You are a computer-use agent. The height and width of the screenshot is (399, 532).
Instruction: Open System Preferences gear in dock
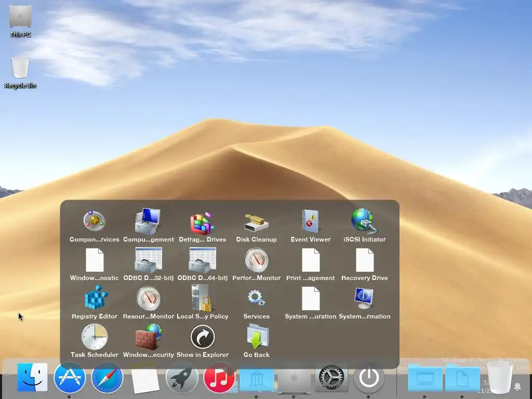331,378
